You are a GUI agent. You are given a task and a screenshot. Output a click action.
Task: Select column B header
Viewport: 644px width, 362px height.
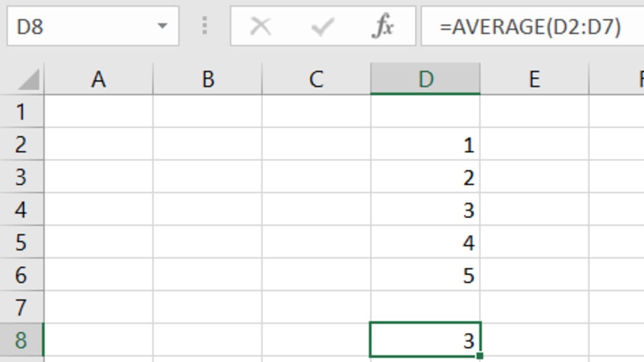pyautogui.click(x=208, y=79)
